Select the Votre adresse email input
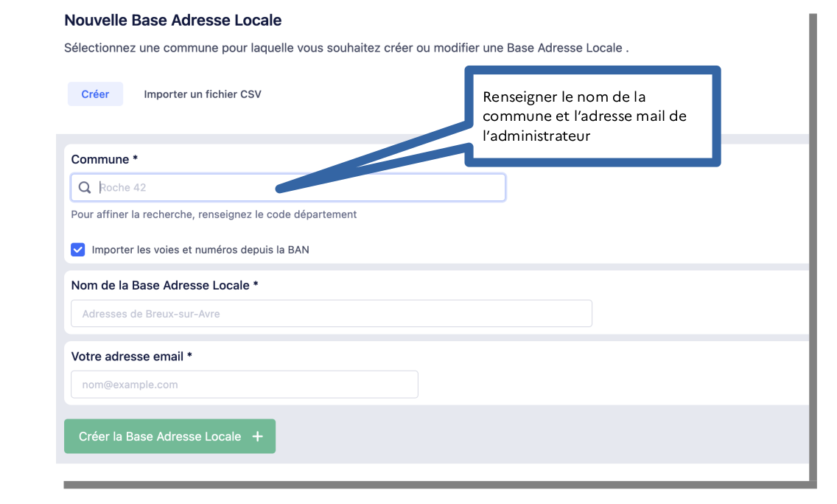Screen dimensions: 837x504 click(x=245, y=385)
